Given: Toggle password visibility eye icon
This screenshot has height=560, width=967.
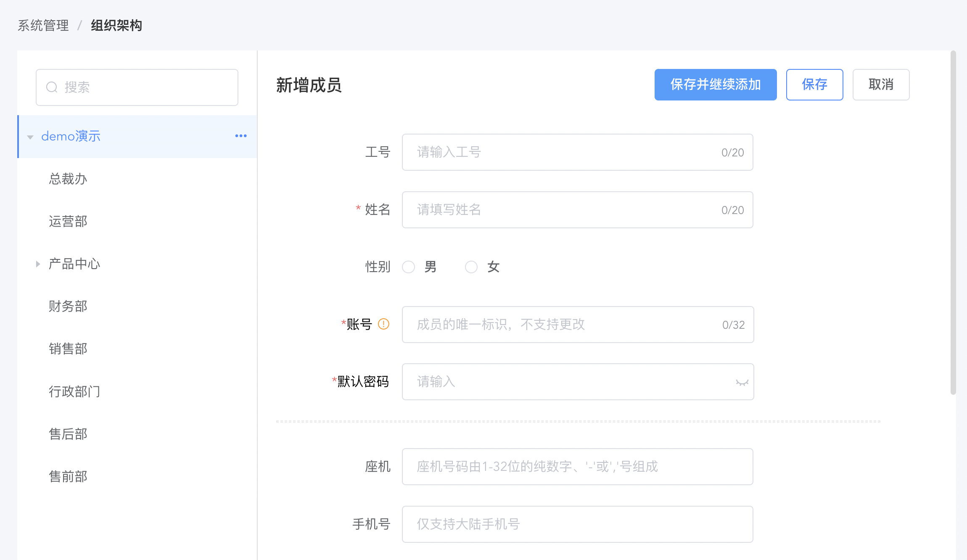Looking at the screenshot, I should [x=742, y=382].
